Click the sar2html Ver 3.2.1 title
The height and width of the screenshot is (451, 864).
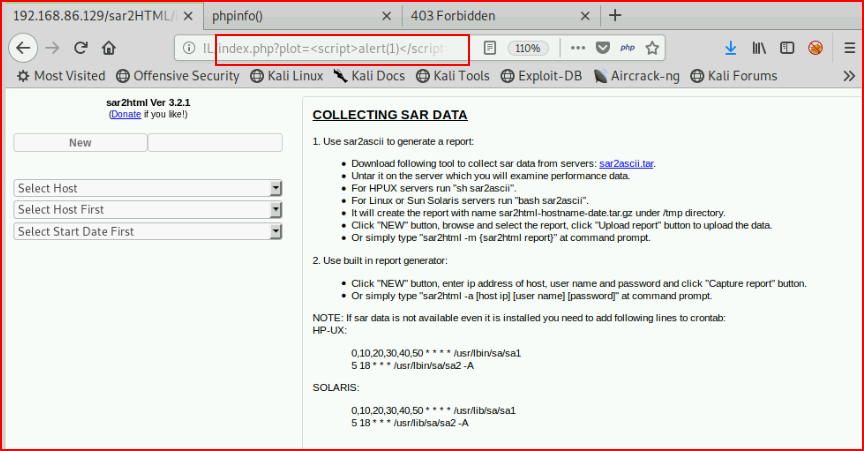[x=148, y=103]
